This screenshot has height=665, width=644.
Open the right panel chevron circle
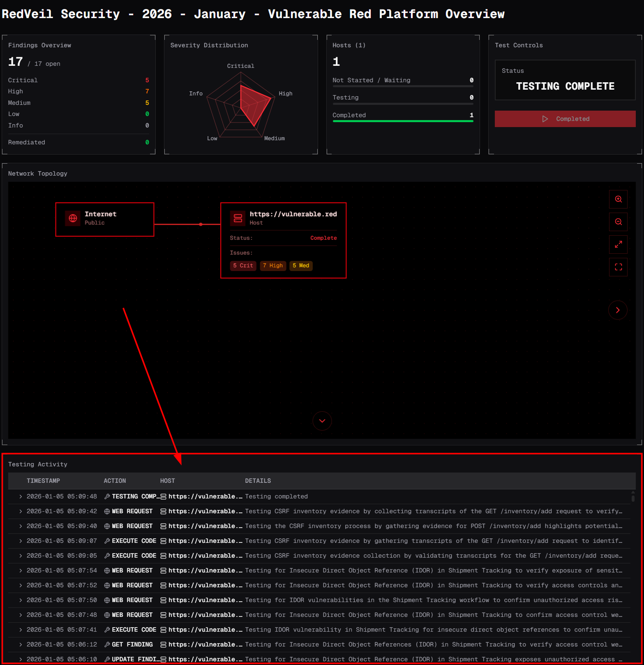pos(617,310)
